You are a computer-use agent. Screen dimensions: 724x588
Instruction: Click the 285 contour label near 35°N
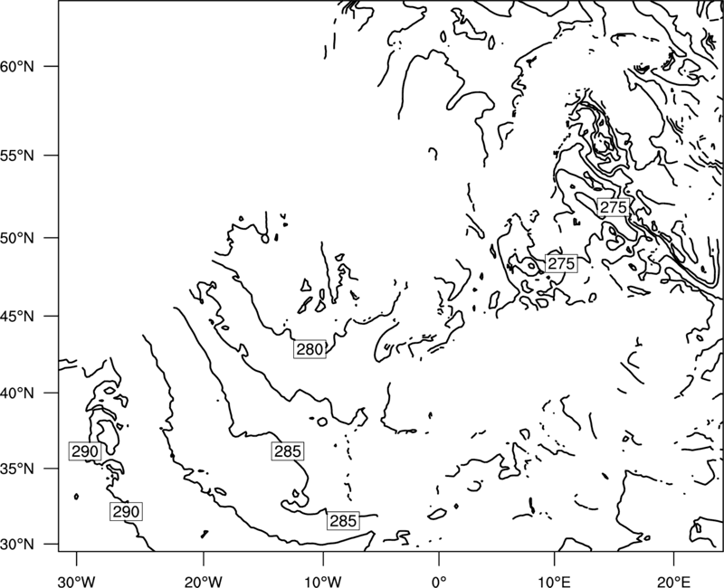[288, 450]
